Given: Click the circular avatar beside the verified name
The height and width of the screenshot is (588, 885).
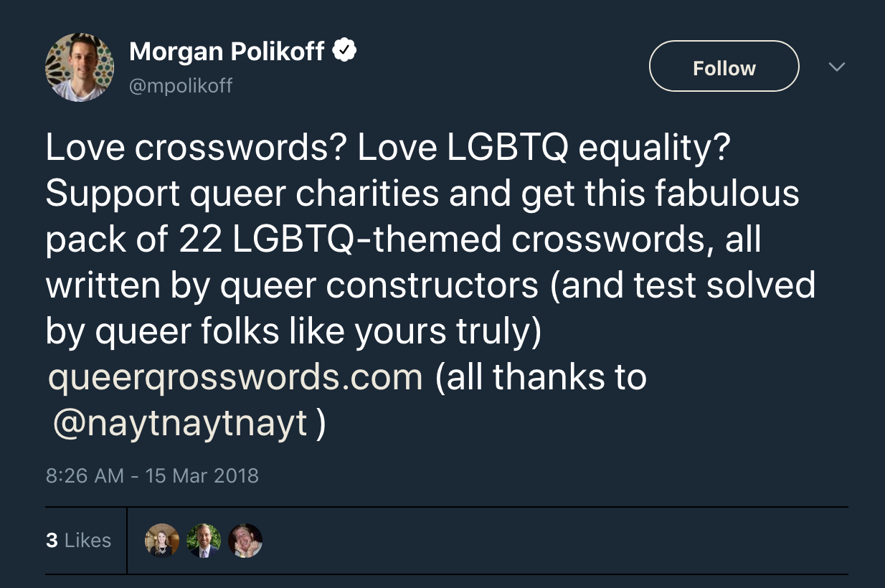Looking at the screenshot, I should coord(79,66).
